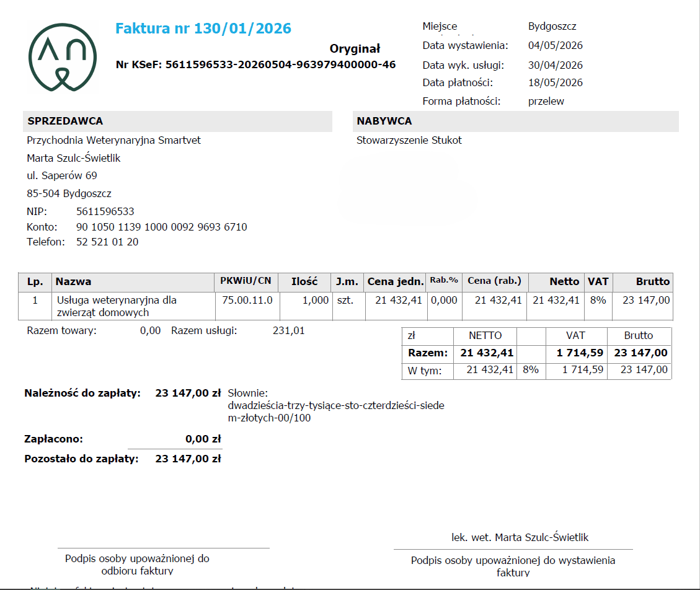Click the bold gross total 23 147,00 in Razem row
700x590 pixels.
click(x=640, y=353)
